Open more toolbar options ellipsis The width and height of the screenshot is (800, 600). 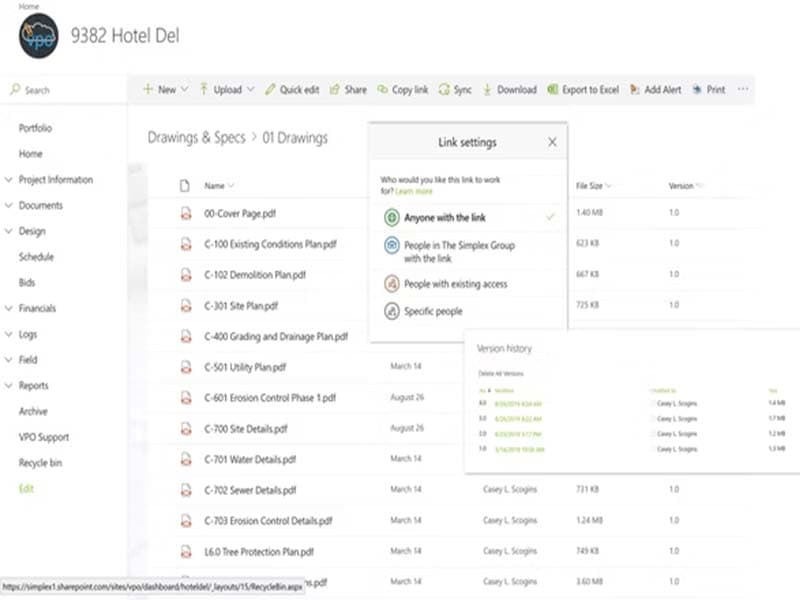pyautogui.click(x=742, y=90)
